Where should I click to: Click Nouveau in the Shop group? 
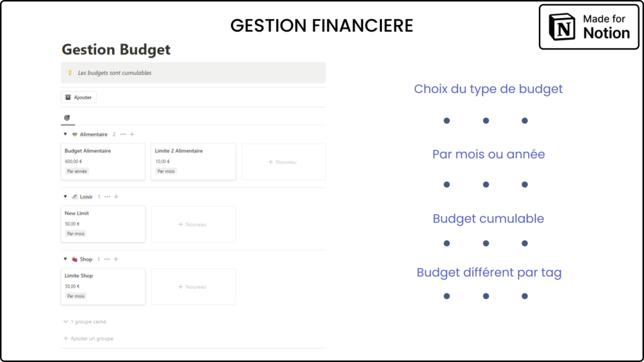pyautogui.click(x=192, y=286)
